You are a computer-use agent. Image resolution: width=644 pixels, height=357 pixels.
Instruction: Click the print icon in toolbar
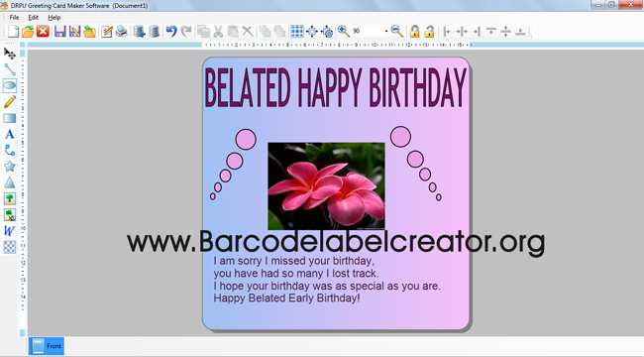pos(121,32)
